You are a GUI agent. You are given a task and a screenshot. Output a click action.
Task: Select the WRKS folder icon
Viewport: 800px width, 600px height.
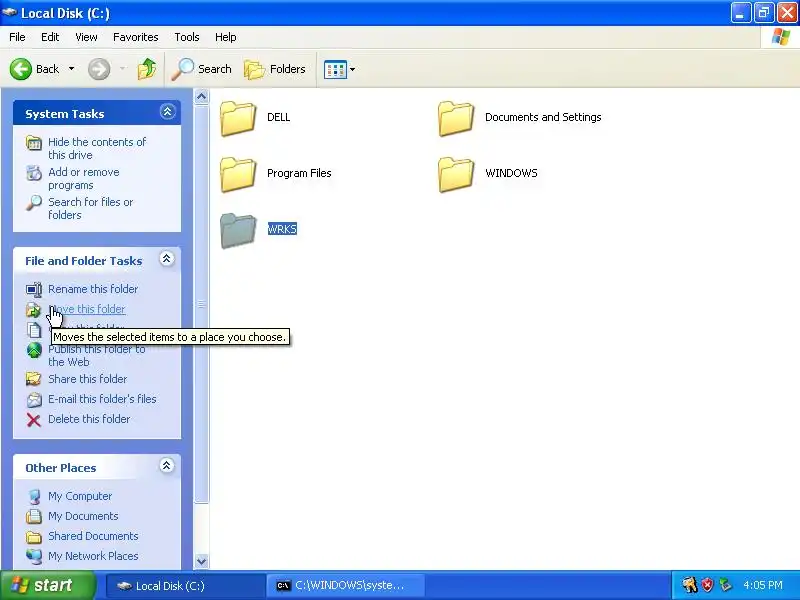(x=238, y=231)
